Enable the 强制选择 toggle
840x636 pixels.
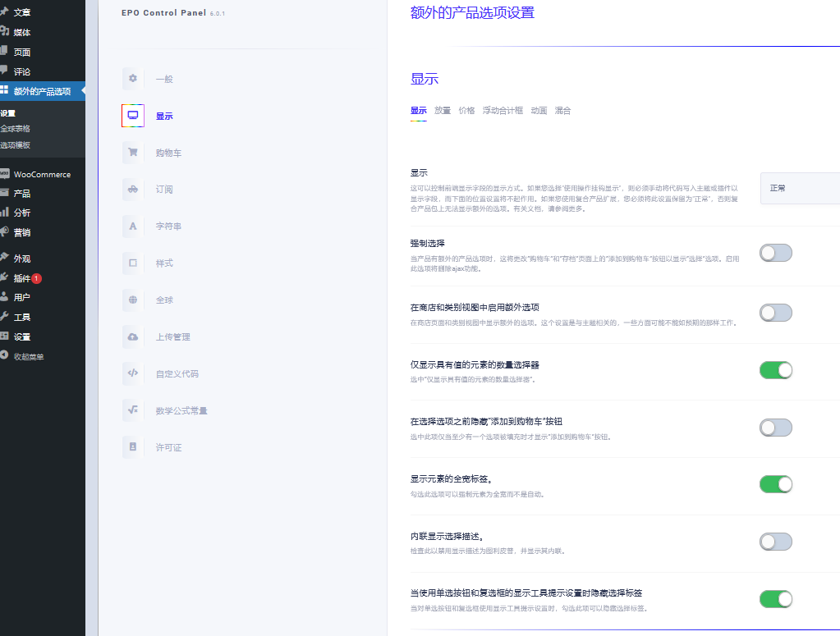pyautogui.click(x=776, y=253)
